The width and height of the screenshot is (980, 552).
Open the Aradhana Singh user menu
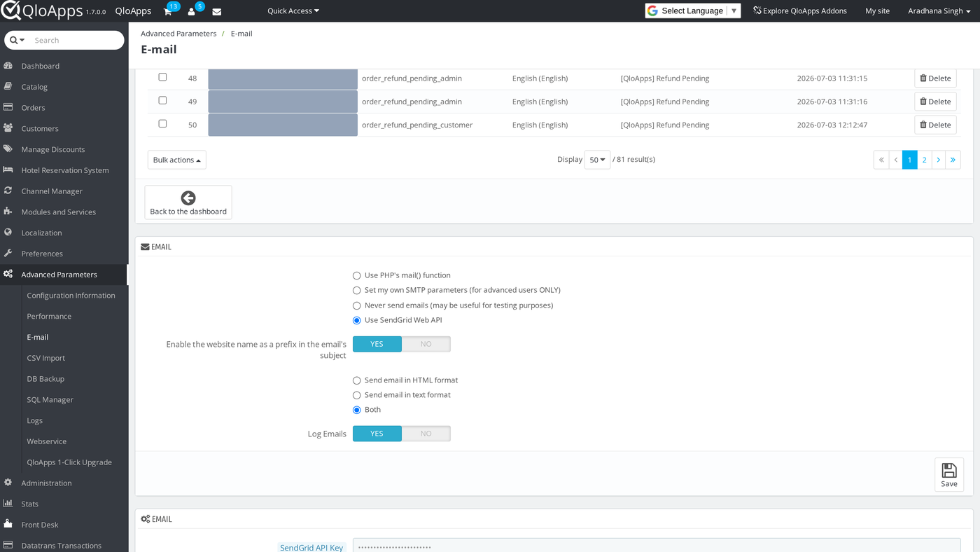click(x=939, y=11)
